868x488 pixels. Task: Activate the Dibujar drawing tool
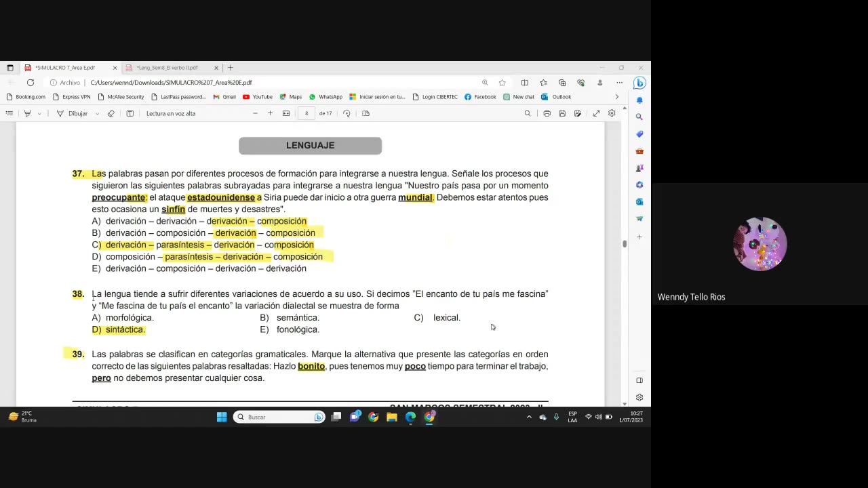[72, 113]
